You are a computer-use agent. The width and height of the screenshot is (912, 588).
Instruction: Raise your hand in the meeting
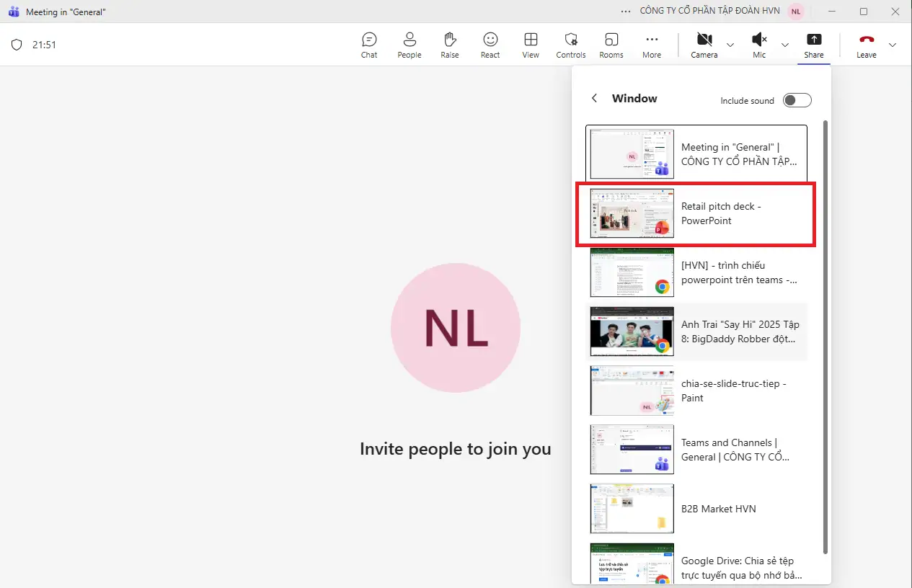pyautogui.click(x=450, y=45)
